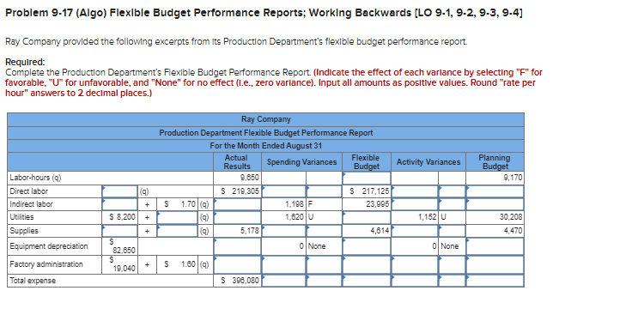Click the Direct labor Planning Budget field
Image resolution: width=644 pixels, height=333 pixels.
495,191
